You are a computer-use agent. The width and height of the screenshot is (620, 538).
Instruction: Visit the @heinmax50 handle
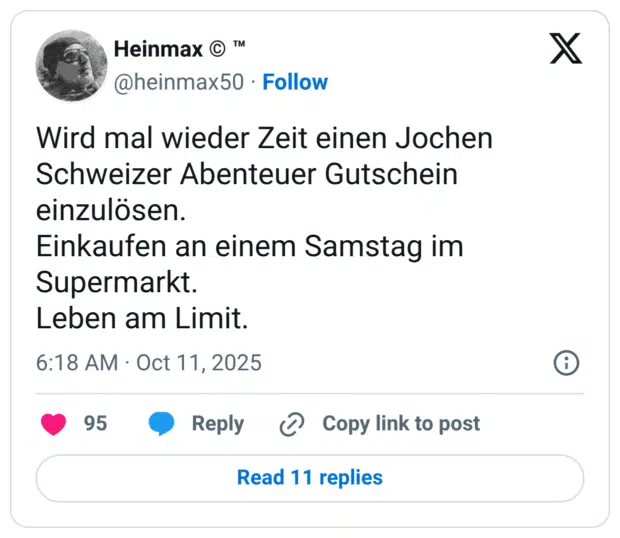pyautogui.click(x=179, y=82)
